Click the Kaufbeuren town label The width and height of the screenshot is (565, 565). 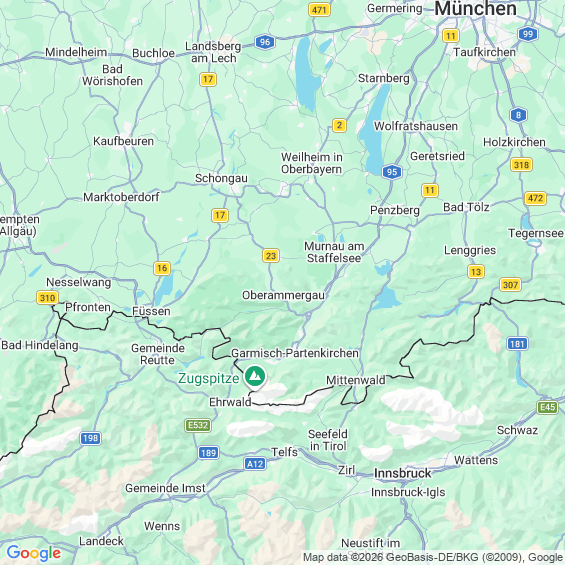tap(124, 141)
